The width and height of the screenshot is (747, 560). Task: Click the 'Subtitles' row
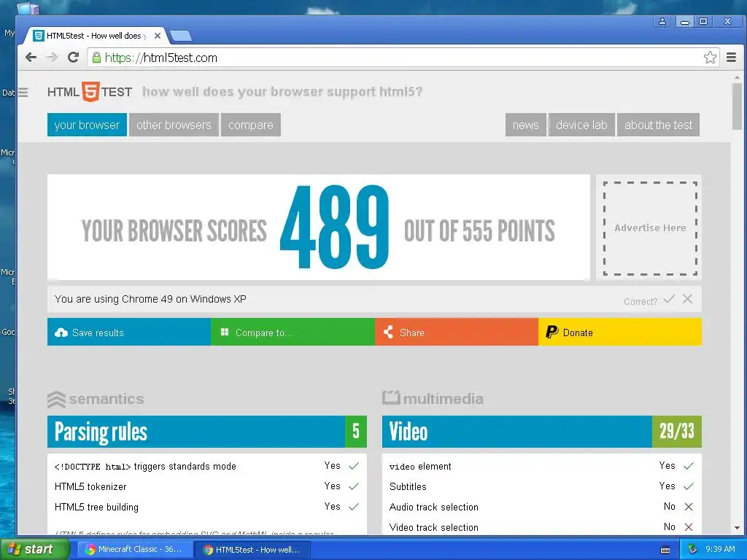(542, 486)
